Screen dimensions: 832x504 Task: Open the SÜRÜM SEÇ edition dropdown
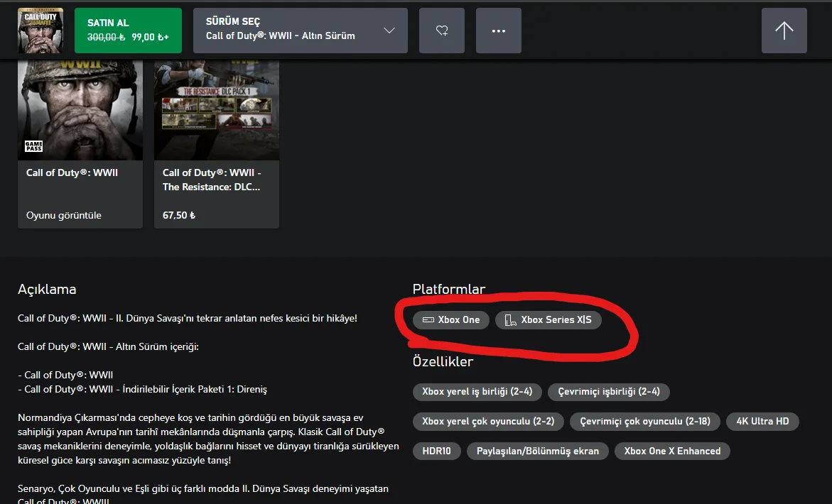tap(301, 31)
